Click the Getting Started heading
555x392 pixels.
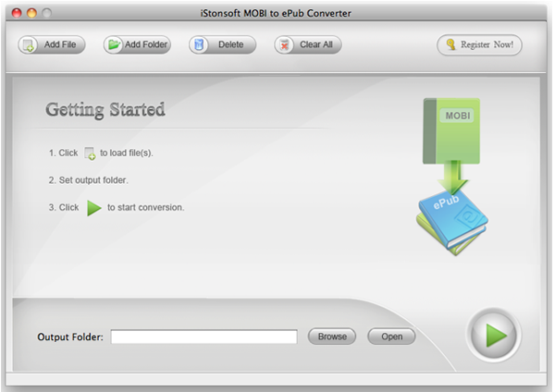click(x=105, y=110)
